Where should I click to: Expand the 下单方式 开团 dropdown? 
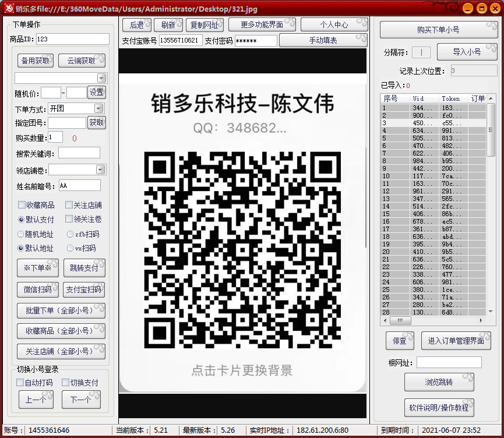pyautogui.click(x=99, y=108)
